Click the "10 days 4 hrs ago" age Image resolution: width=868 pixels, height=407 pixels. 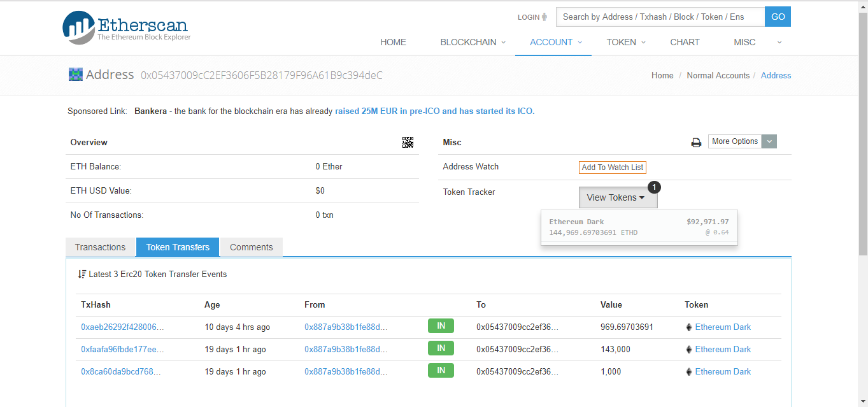click(237, 327)
